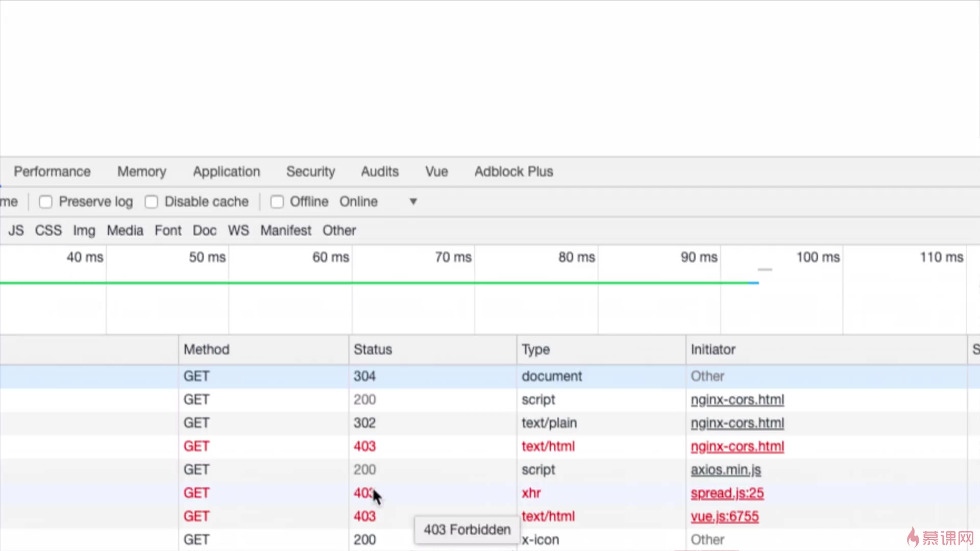Click the spread.js:25 initiator link

click(x=727, y=493)
